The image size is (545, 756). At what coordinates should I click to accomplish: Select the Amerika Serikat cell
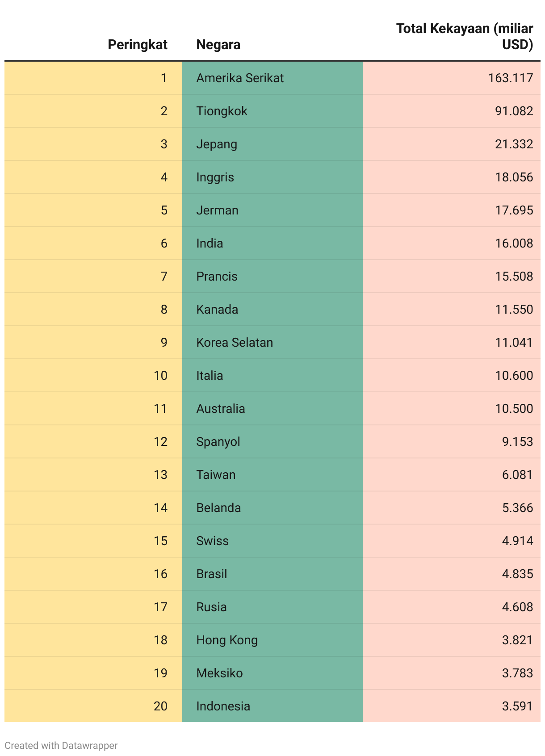point(240,78)
